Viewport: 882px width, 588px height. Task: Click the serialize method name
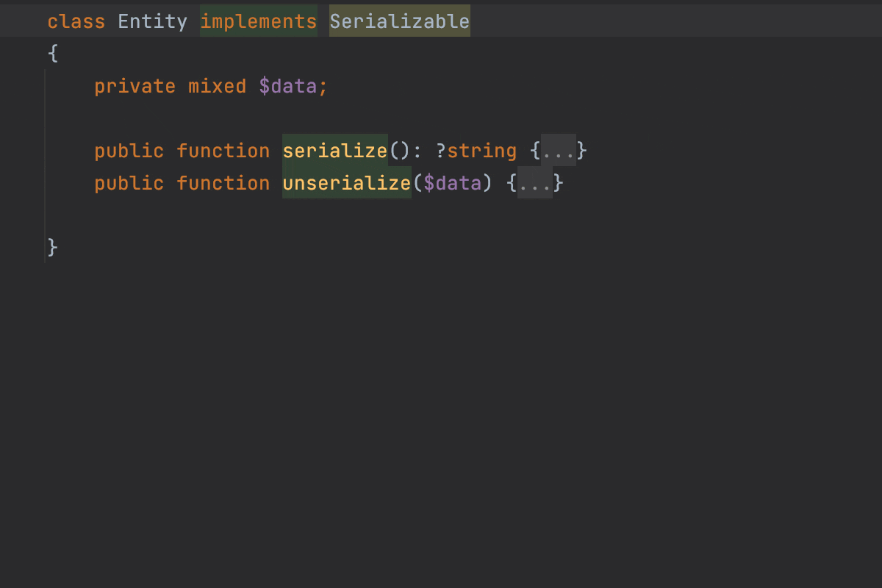point(335,151)
